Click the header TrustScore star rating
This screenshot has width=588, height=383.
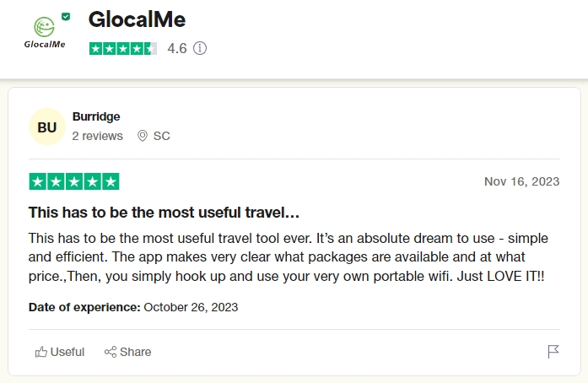tap(123, 48)
